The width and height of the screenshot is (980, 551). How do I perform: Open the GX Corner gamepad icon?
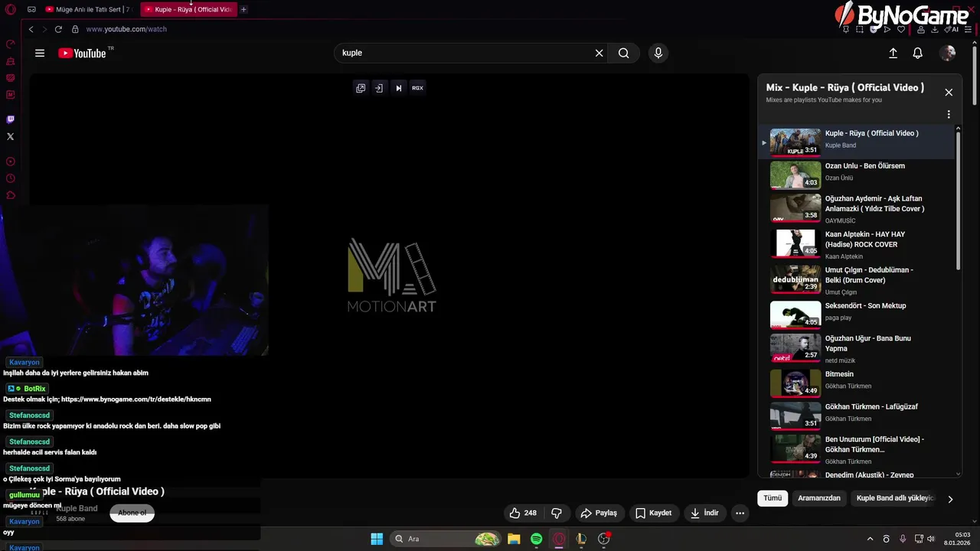coord(31,9)
